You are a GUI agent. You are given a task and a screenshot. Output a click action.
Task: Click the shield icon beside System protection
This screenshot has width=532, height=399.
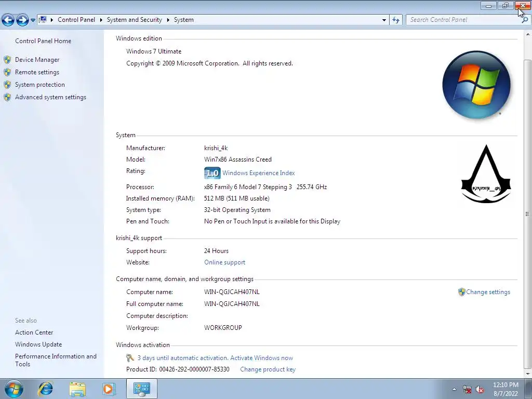pos(7,85)
